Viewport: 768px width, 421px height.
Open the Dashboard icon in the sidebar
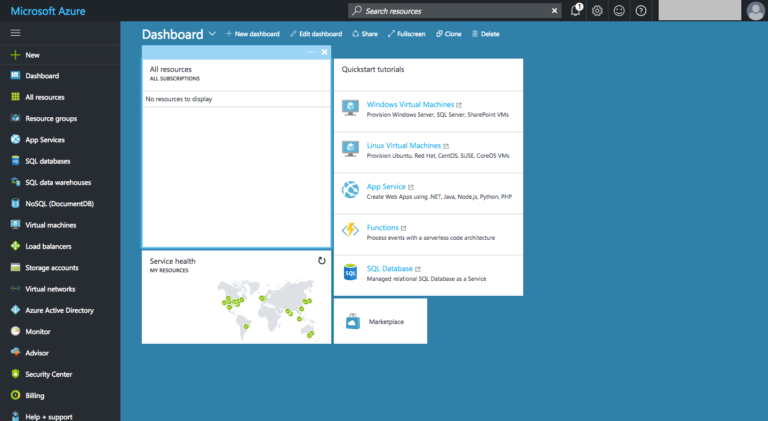click(x=16, y=75)
